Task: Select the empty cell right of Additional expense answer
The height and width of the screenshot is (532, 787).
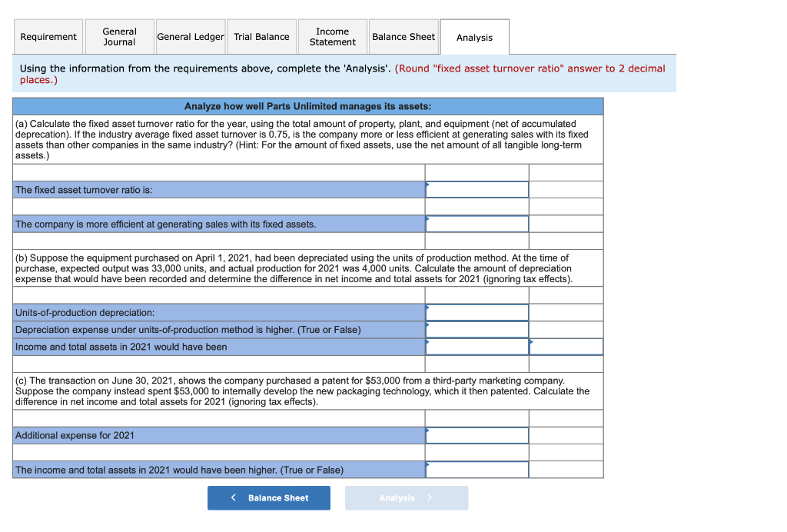Action: (566, 435)
